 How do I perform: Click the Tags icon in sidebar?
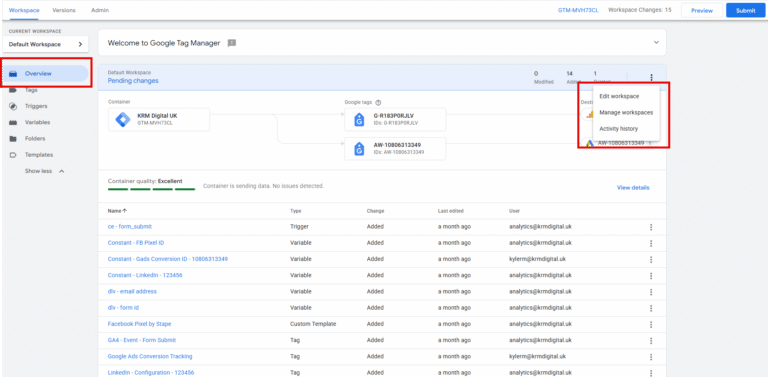[13, 90]
